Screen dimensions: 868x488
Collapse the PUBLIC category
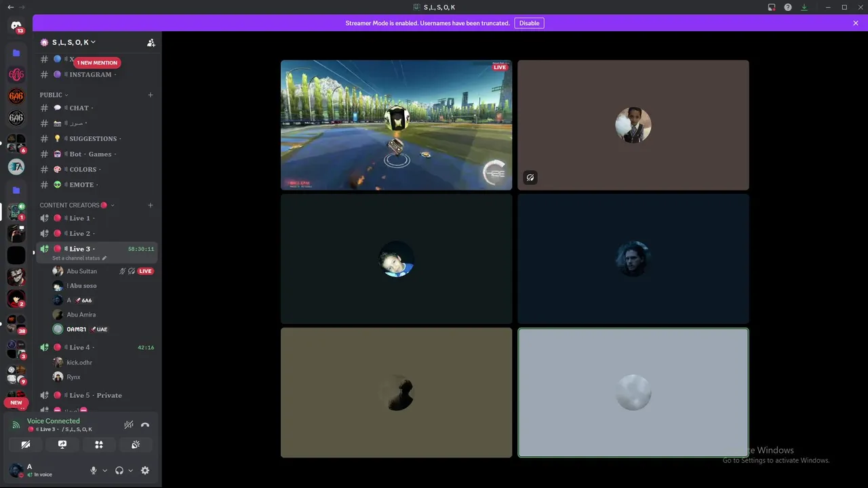point(54,95)
